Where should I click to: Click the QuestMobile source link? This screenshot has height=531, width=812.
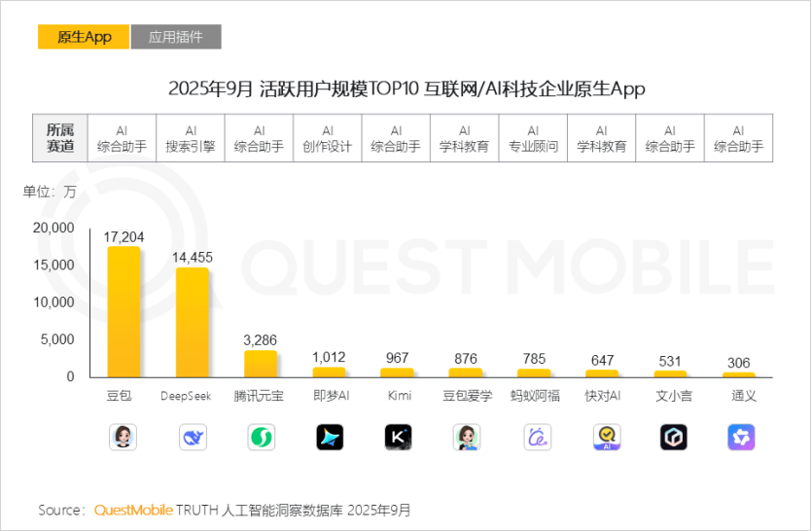pyautogui.click(x=132, y=510)
